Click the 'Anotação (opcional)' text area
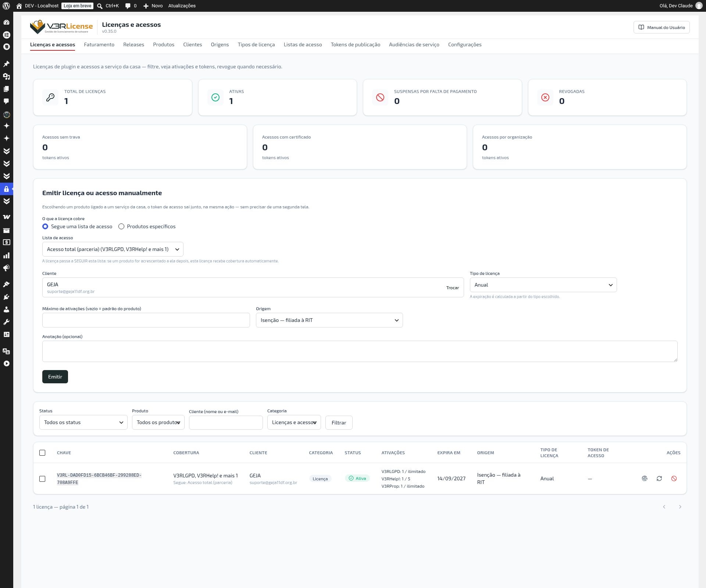This screenshot has width=706, height=588. [x=360, y=351]
